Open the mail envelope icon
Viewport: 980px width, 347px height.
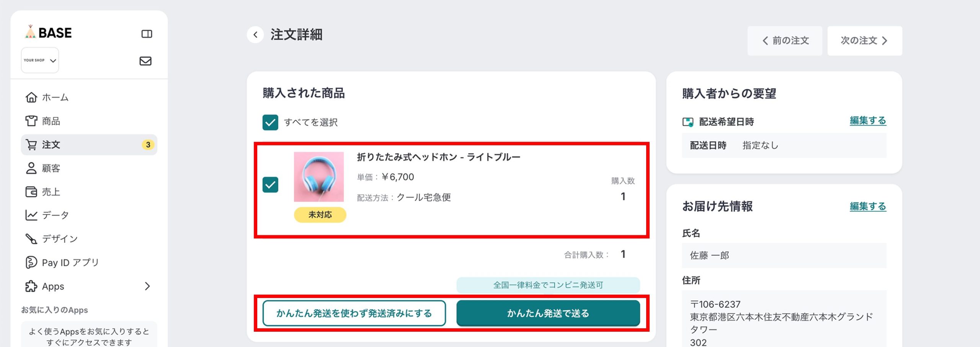(145, 61)
